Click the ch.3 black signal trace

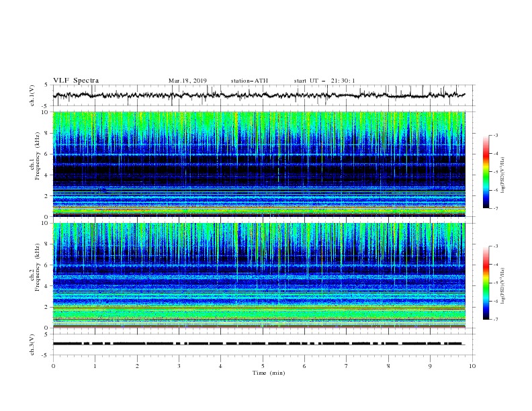[259, 344]
